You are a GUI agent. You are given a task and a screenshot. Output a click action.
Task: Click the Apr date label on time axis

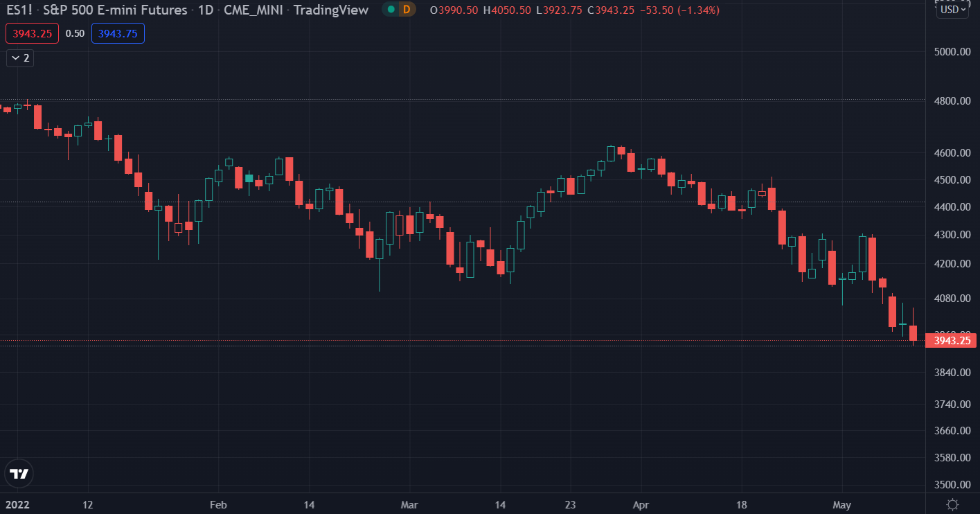[642, 504]
